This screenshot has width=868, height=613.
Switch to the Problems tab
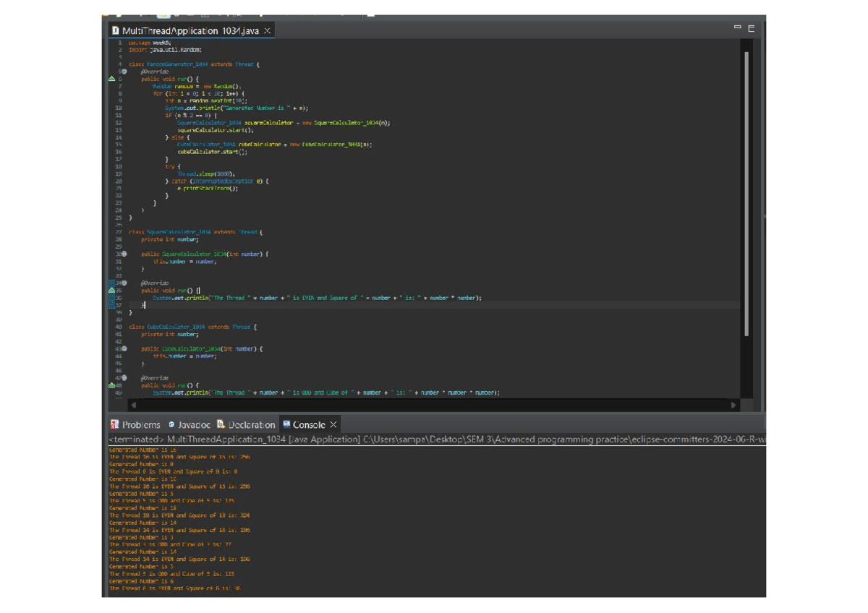(x=141, y=425)
